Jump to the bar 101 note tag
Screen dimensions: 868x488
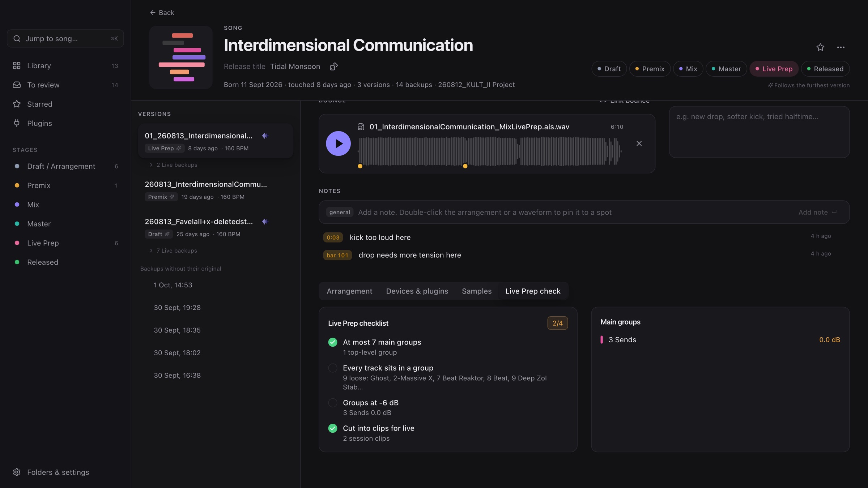pyautogui.click(x=337, y=255)
